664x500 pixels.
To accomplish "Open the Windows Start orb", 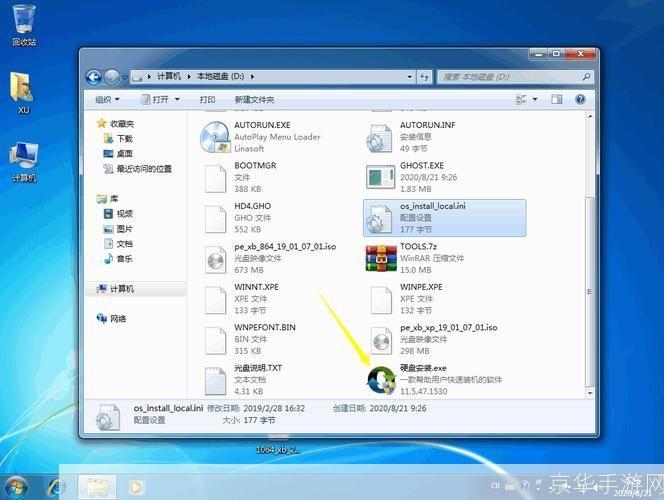I will [x=16, y=487].
